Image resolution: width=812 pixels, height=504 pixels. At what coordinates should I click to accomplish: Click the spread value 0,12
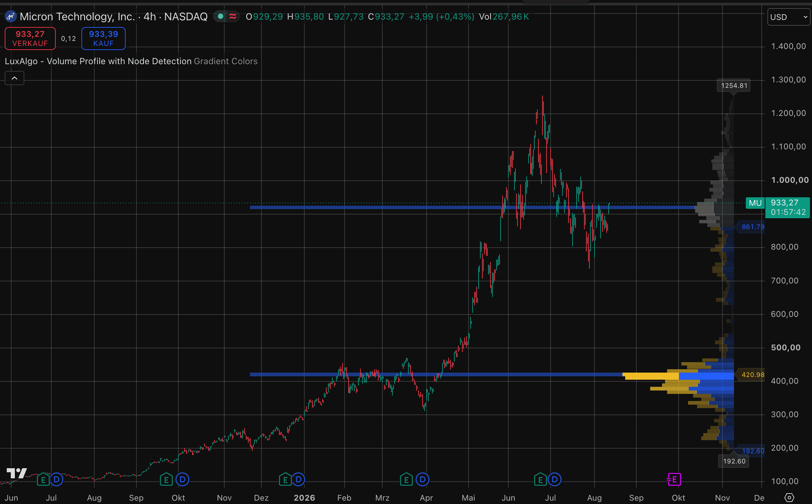point(69,39)
